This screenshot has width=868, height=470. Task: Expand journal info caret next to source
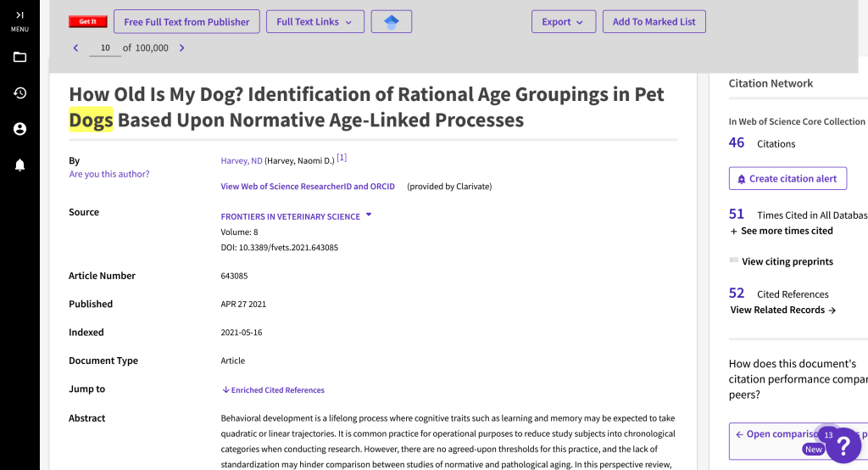tap(369, 215)
